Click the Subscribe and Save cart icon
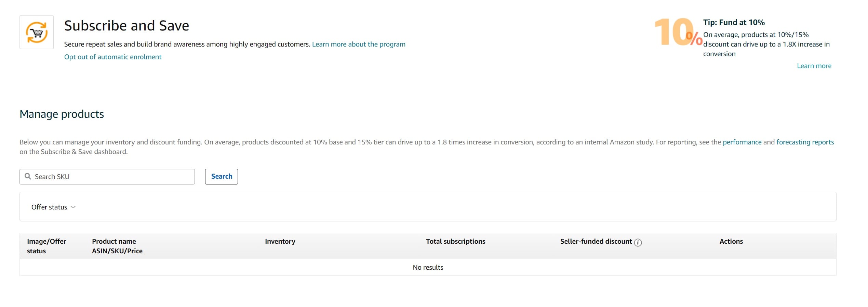The image size is (868, 307). (37, 32)
